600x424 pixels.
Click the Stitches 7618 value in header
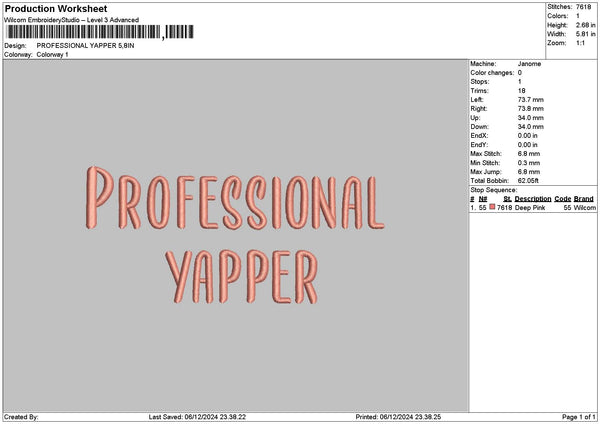tap(584, 7)
